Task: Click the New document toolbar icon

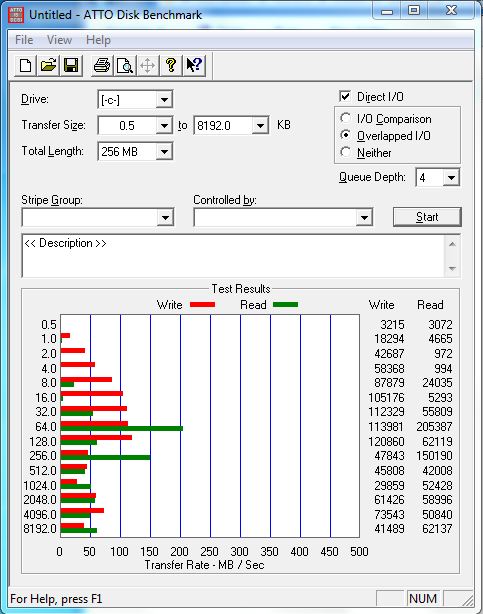Action: click(25, 65)
